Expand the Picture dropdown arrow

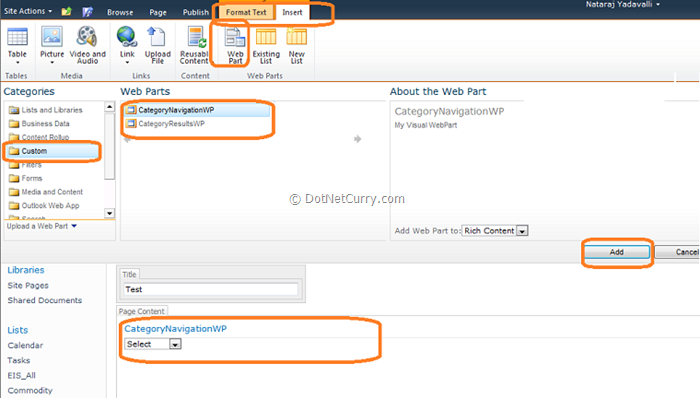[52, 63]
